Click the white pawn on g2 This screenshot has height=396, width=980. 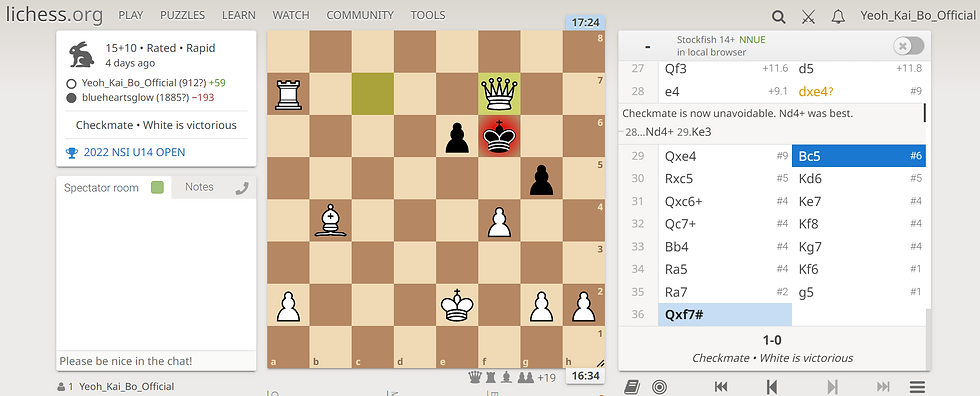[x=542, y=305]
